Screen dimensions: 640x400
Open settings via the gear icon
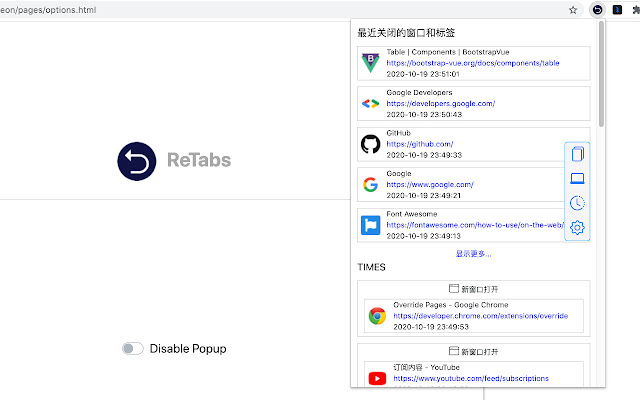coord(576,228)
